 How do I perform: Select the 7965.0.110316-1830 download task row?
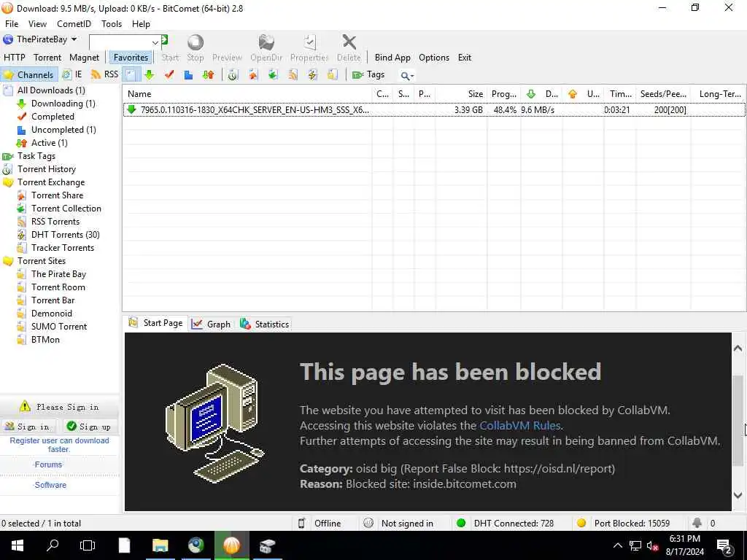(x=434, y=110)
